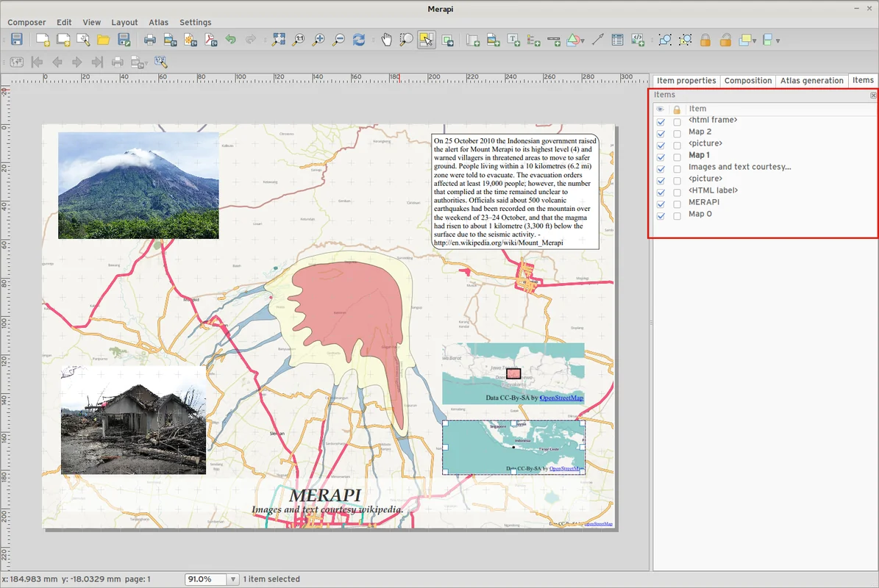
Task: Expand the Align items dropdown arrow
Action: [777, 41]
